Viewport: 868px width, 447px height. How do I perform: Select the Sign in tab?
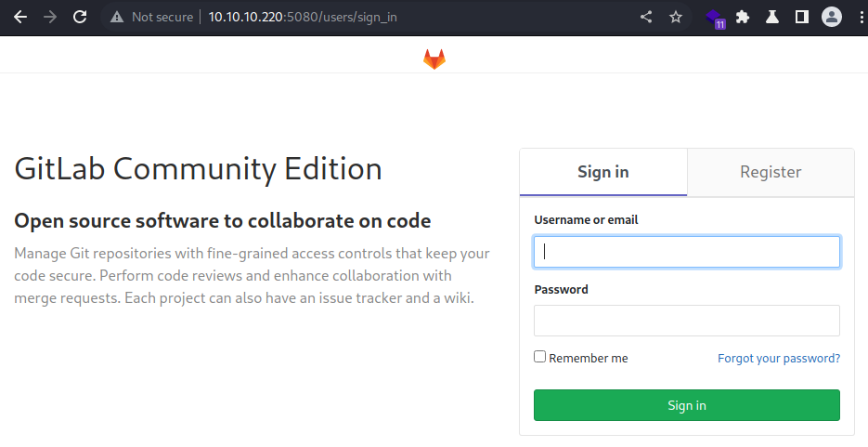(603, 172)
